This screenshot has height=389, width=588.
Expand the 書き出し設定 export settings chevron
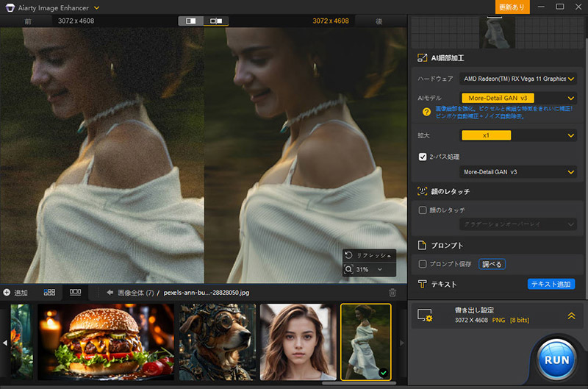[x=571, y=316]
